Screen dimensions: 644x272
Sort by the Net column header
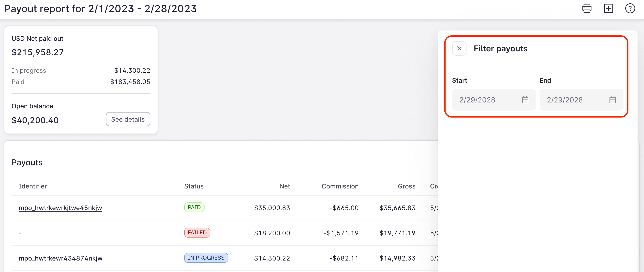point(285,186)
